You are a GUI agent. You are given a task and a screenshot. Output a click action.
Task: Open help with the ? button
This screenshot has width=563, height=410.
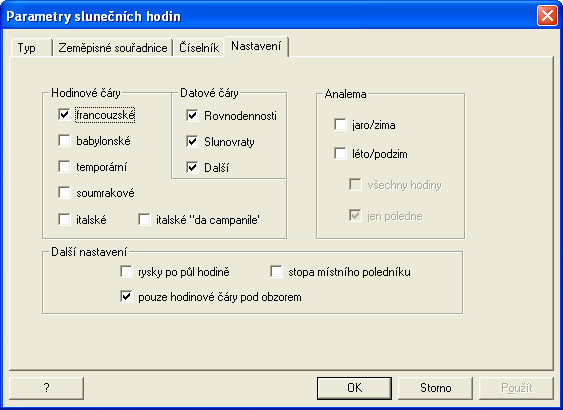(x=47, y=388)
